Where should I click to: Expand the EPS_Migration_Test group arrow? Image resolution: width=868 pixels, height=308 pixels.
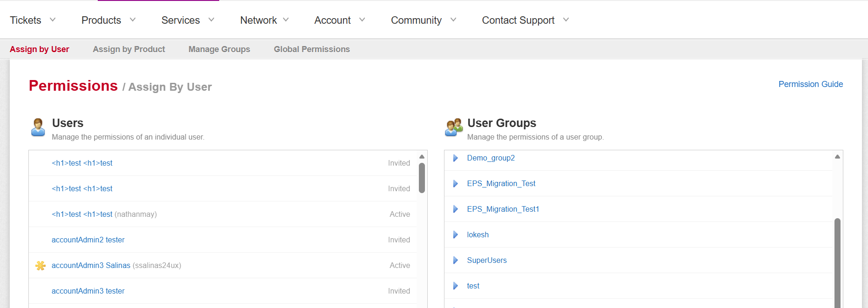click(x=456, y=184)
